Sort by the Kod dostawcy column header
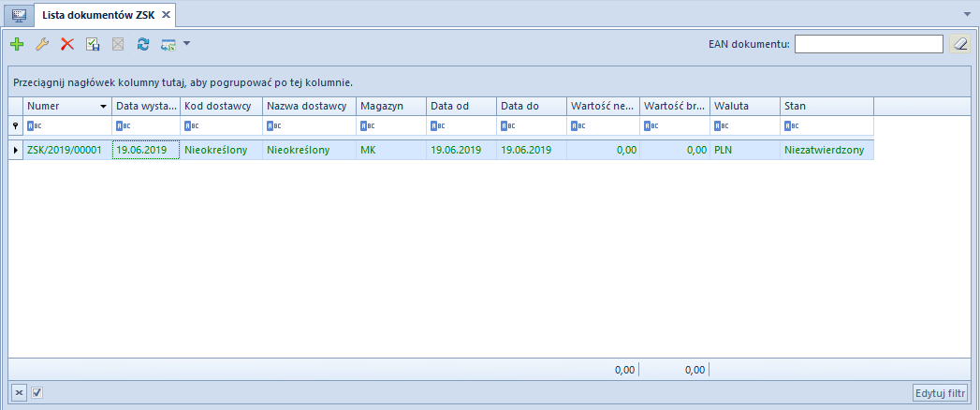 point(221,107)
